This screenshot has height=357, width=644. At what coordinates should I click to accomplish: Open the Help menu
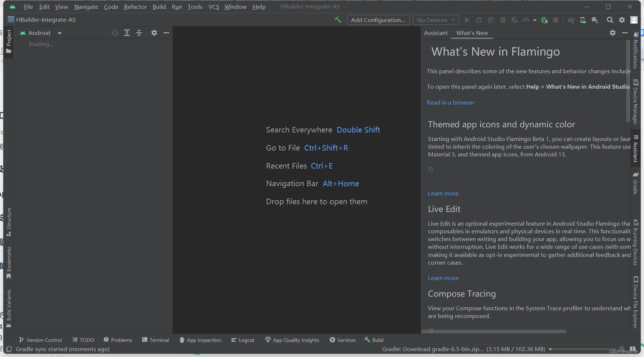pyautogui.click(x=259, y=7)
